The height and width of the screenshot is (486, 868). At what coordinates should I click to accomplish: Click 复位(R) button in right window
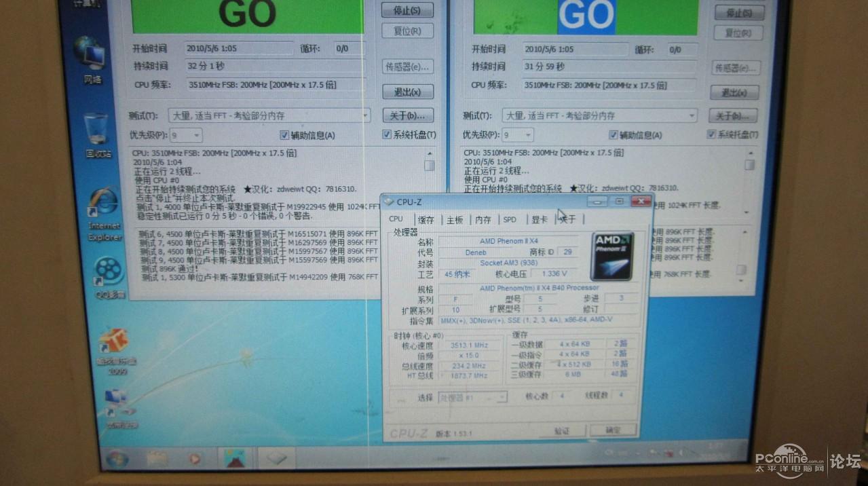click(x=738, y=33)
